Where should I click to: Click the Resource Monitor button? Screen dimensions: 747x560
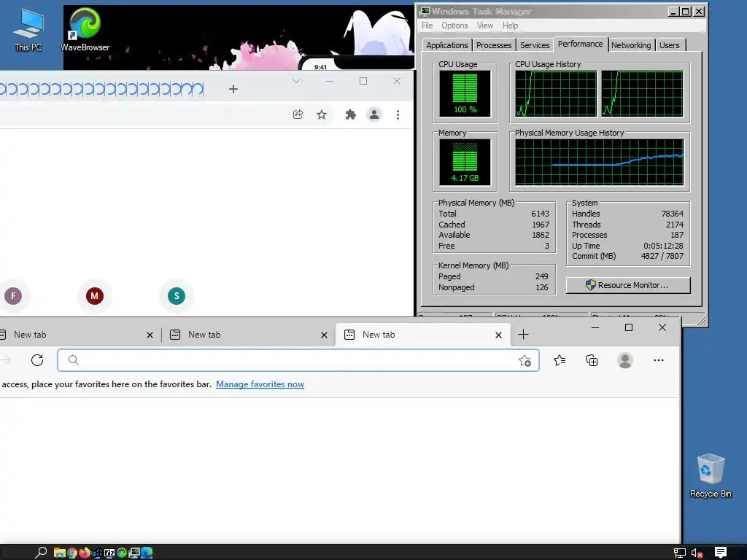(628, 285)
